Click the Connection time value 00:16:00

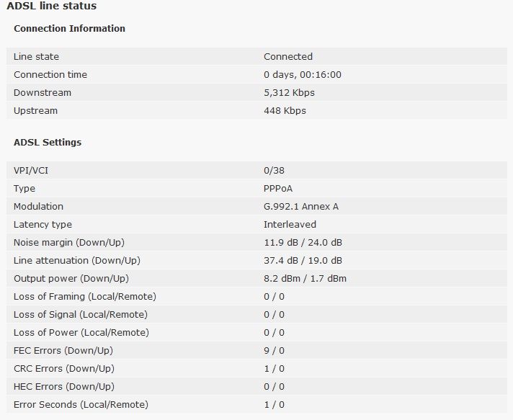coord(302,75)
